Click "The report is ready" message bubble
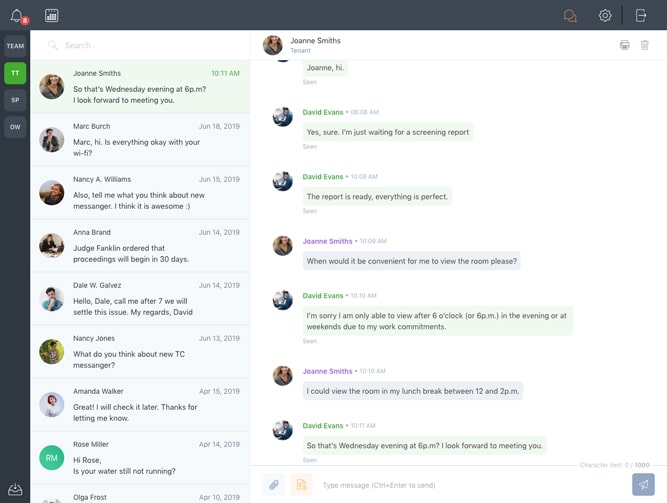The height and width of the screenshot is (503, 667). 377,197
